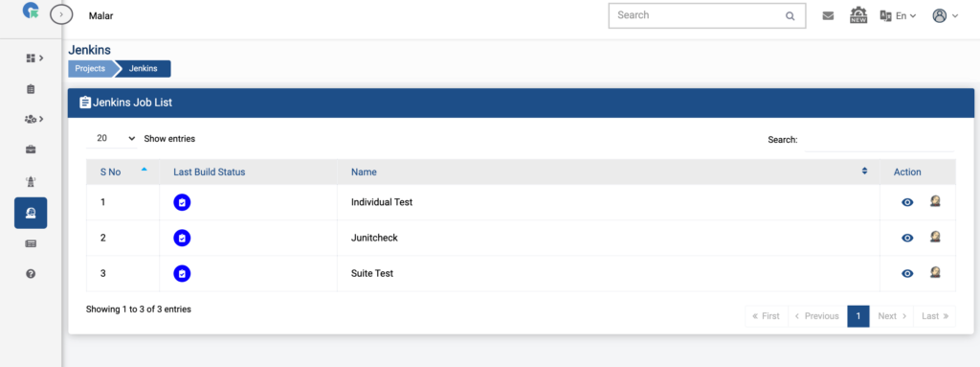This screenshot has height=367, width=980.
Task: Open the En language dropdown
Action: 898,16
